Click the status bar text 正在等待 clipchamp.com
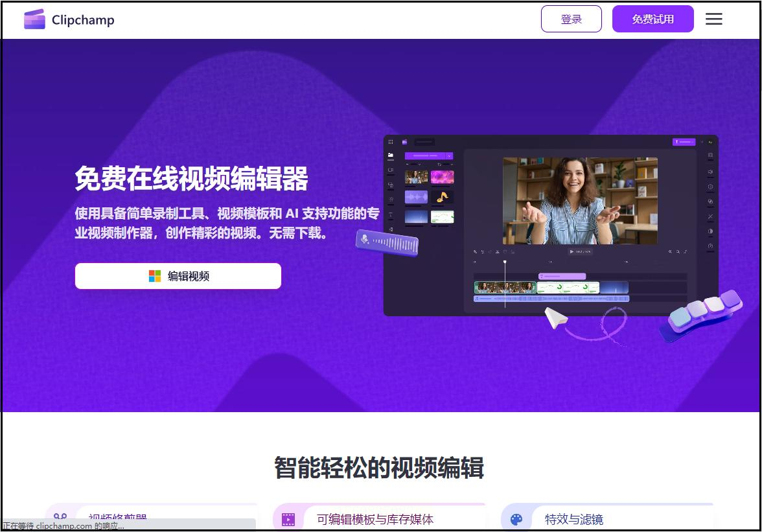 (x=63, y=526)
